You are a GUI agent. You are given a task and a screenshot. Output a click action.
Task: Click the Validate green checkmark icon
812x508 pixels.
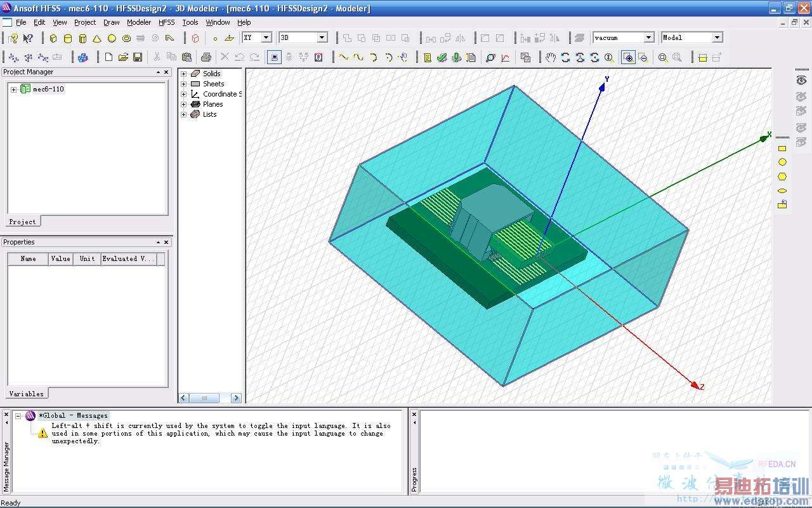click(442, 57)
